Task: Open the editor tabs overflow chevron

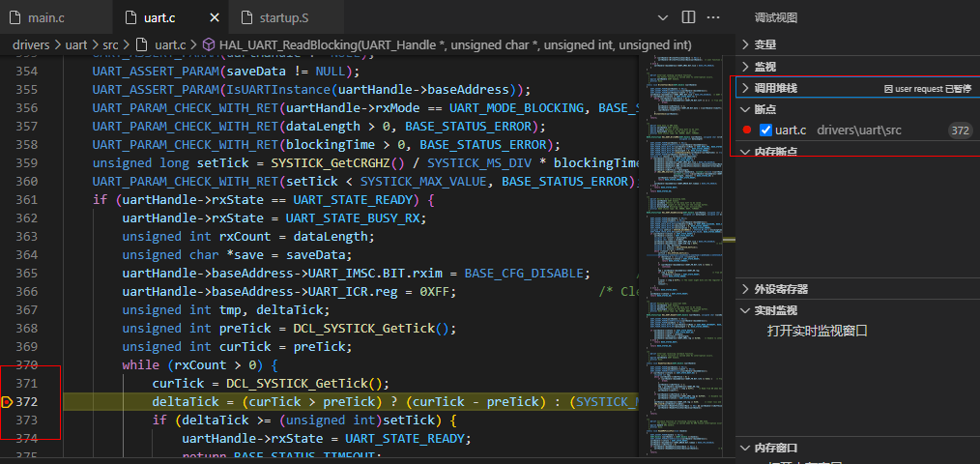Action: point(662,17)
